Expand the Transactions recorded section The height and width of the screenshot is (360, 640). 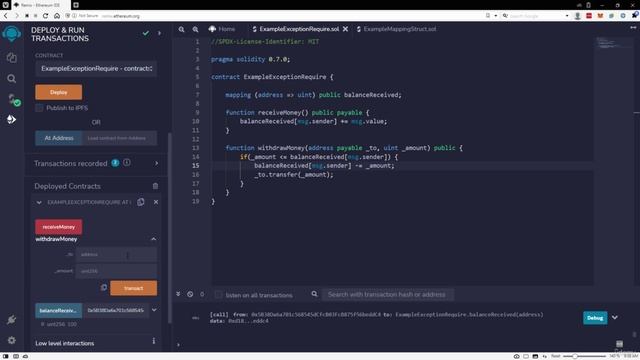point(156,163)
